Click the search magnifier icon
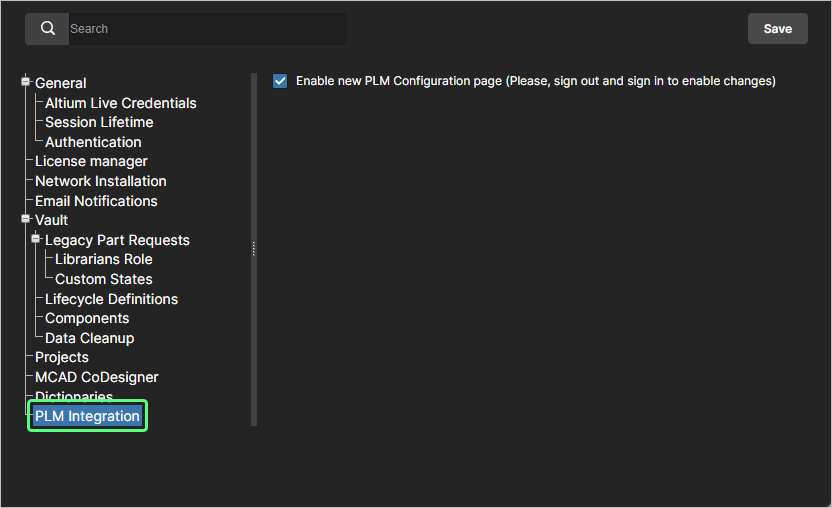 pos(47,29)
